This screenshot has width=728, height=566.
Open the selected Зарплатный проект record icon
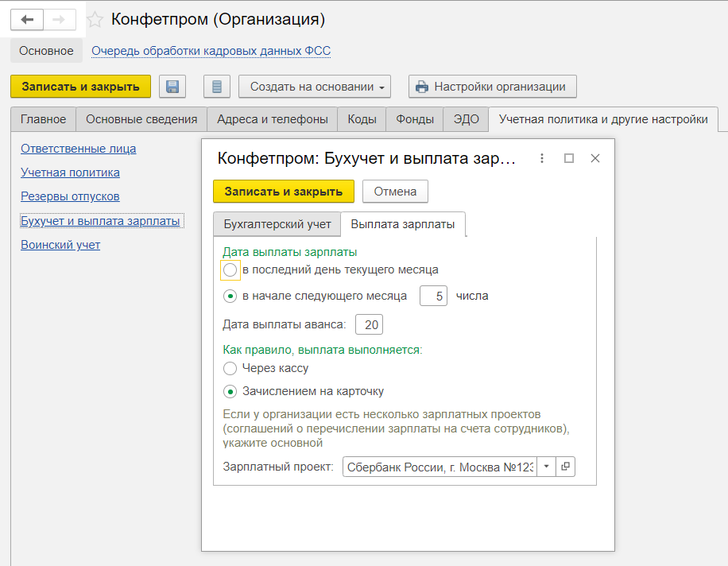point(566,467)
